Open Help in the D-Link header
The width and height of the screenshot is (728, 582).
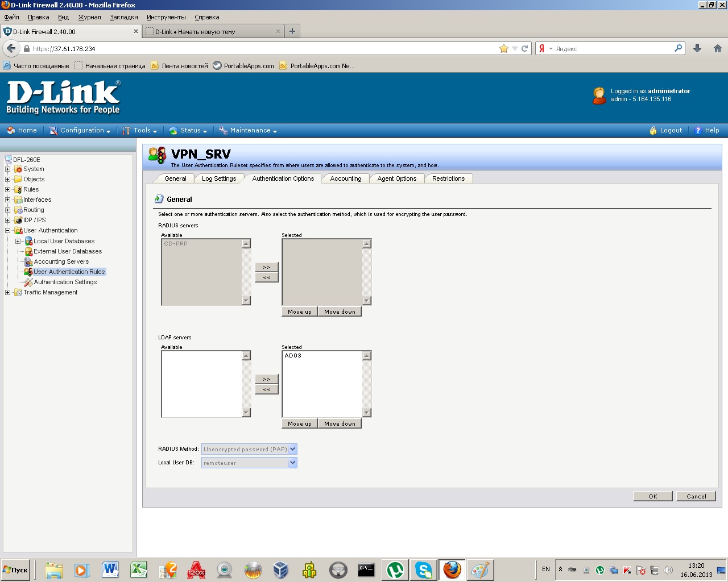click(x=707, y=131)
